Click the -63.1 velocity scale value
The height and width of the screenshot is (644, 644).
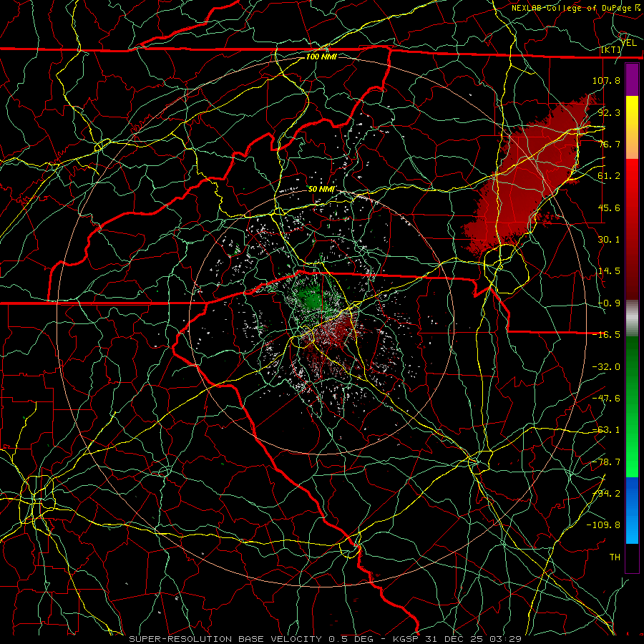click(x=606, y=429)
